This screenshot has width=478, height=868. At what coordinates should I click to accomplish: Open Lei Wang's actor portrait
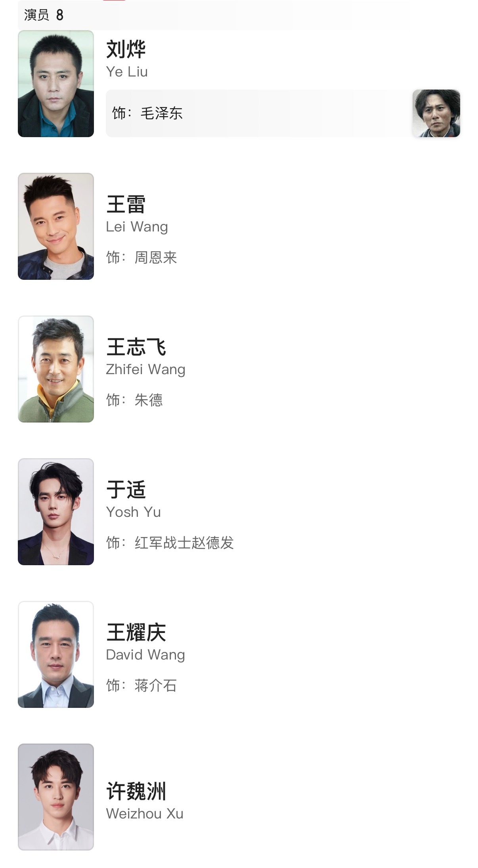(56, 226)
